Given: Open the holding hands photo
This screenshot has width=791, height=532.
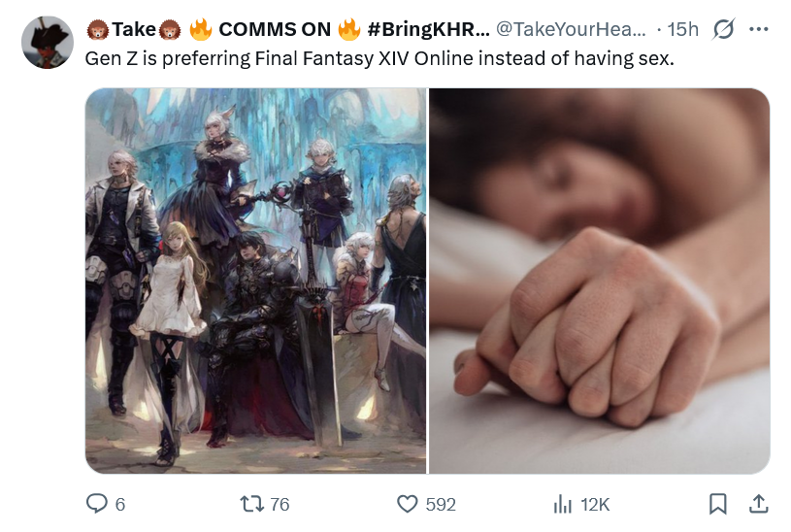Looking at the screenshot, I should [599, 281].
